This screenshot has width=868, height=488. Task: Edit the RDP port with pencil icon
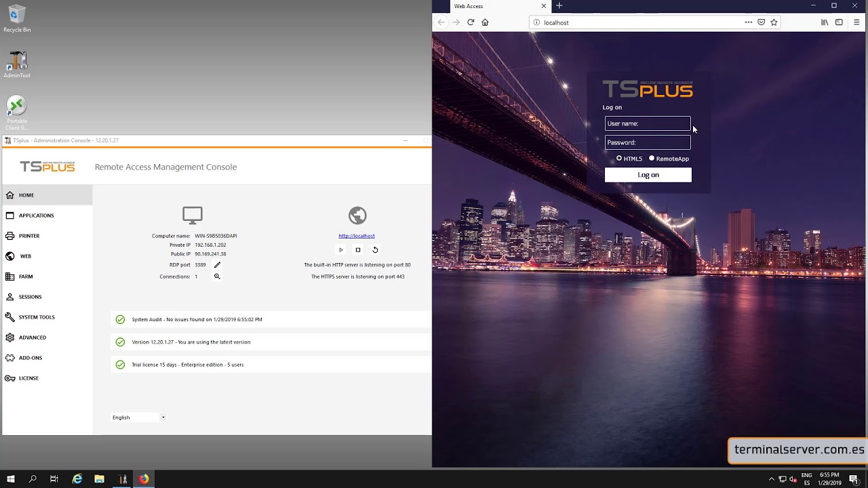(x=217, y=265)
